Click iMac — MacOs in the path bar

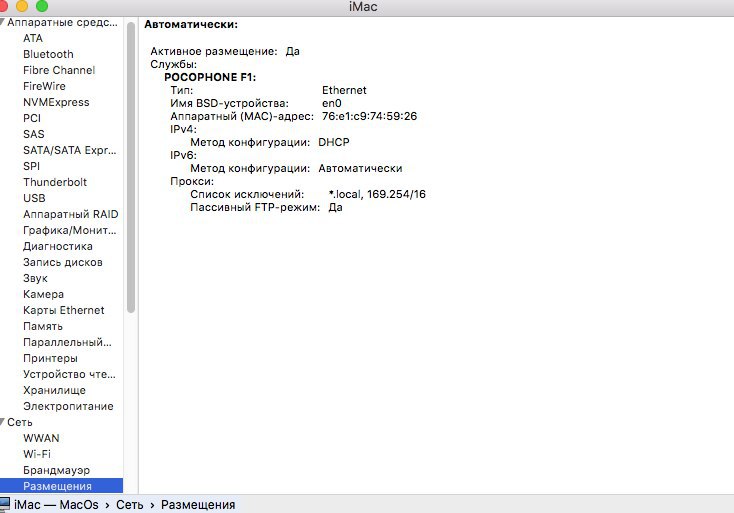pyautogui.click(x=56, y=505)
